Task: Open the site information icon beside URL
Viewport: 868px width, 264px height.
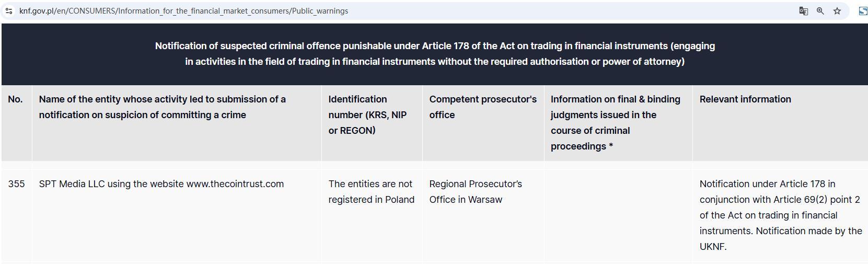Action: tap(8, 11)
